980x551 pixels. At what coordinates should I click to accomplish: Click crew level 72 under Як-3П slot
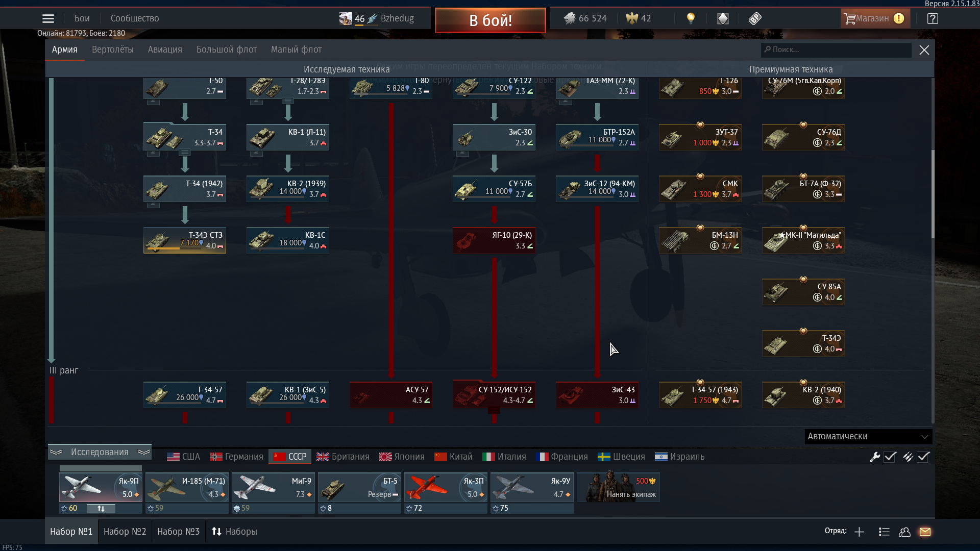[x=414, y=508]
